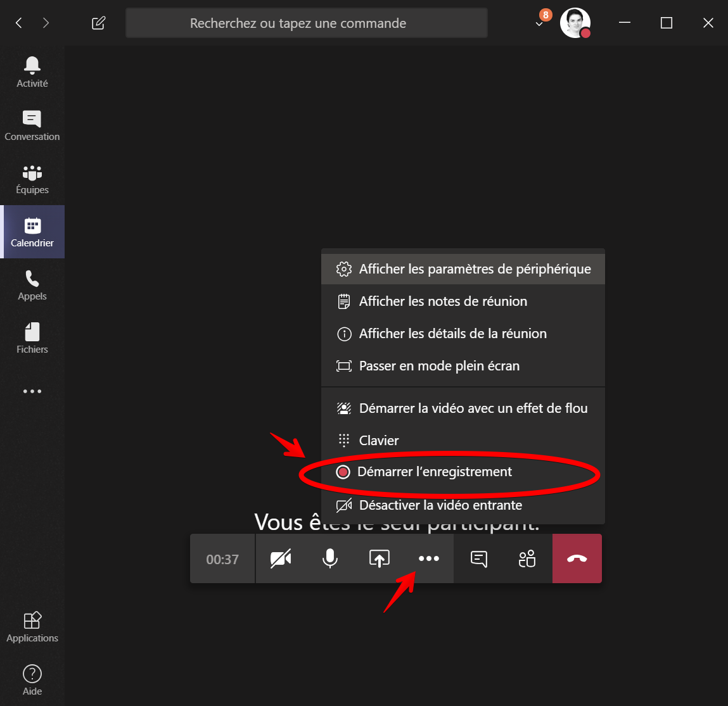Toggle the camera on in the call bar
728x706 pixels.
coord(280,558)
